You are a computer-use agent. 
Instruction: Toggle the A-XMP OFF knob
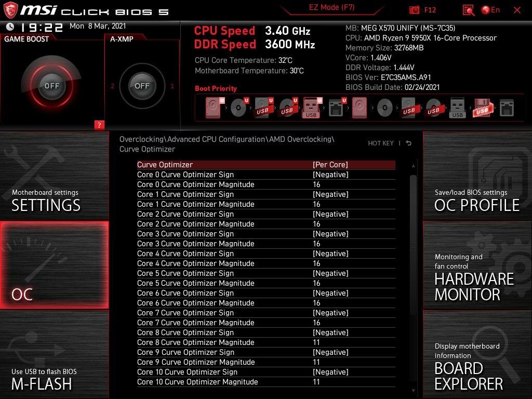(142, 86)
